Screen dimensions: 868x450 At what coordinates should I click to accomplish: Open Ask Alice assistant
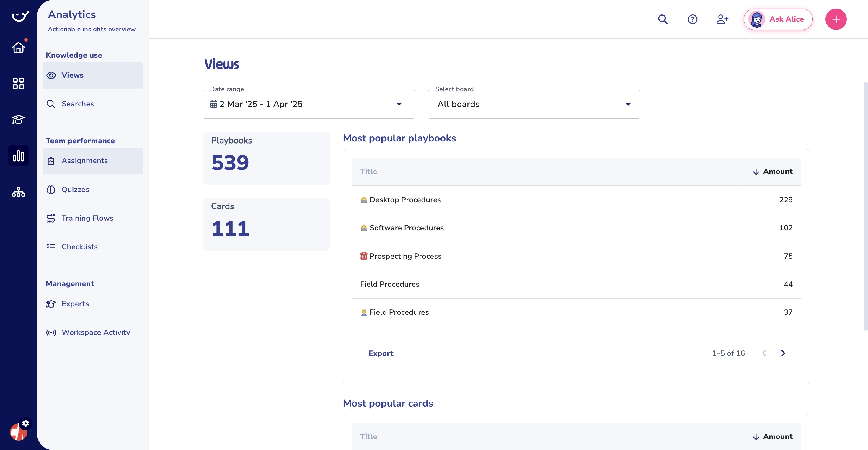(x=778, y=19)
